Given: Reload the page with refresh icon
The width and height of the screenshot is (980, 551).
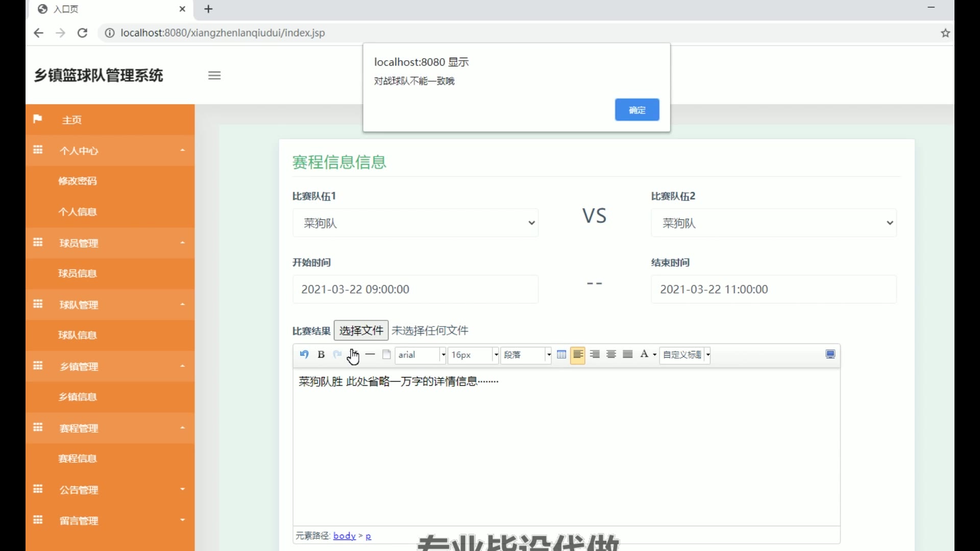Looking at the screenshot, I should 82,33.
